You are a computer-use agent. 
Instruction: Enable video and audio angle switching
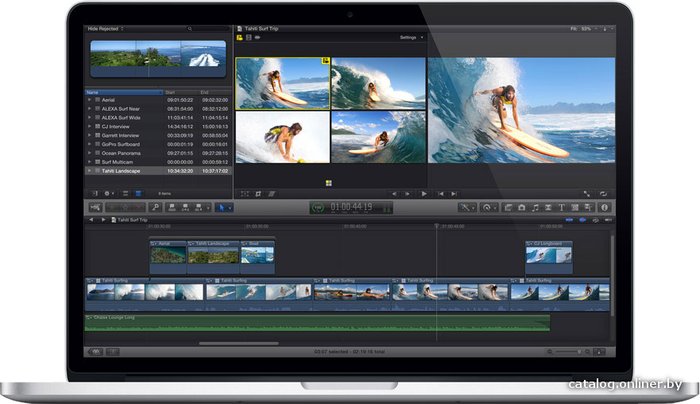tap(240, 37)
